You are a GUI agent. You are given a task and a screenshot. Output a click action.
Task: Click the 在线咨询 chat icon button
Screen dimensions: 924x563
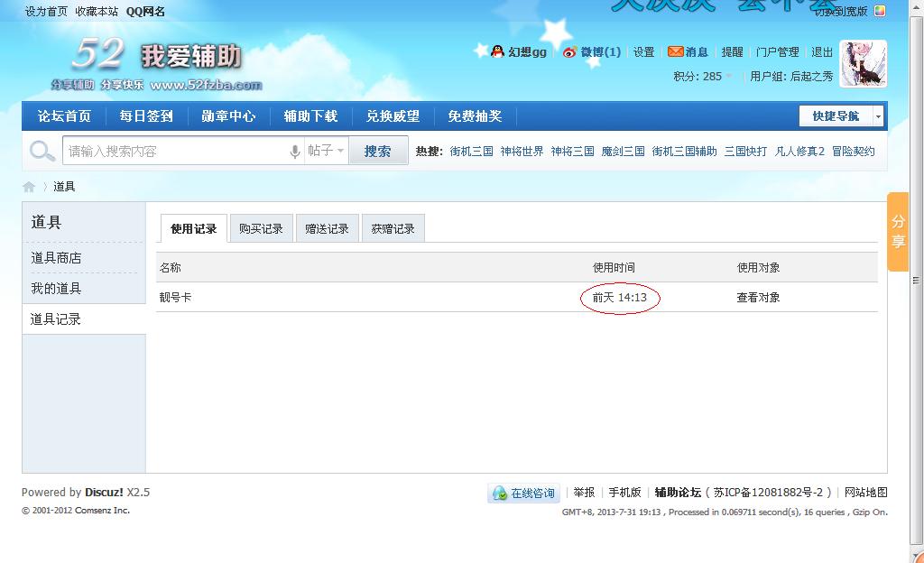coord(523,493)
